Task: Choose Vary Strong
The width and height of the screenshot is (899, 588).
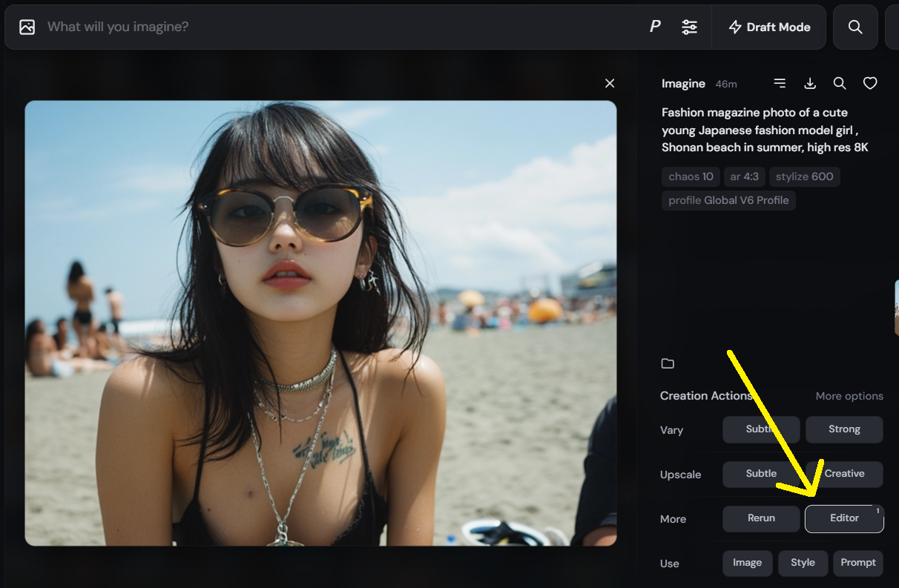Action: (x=844, y=429)
